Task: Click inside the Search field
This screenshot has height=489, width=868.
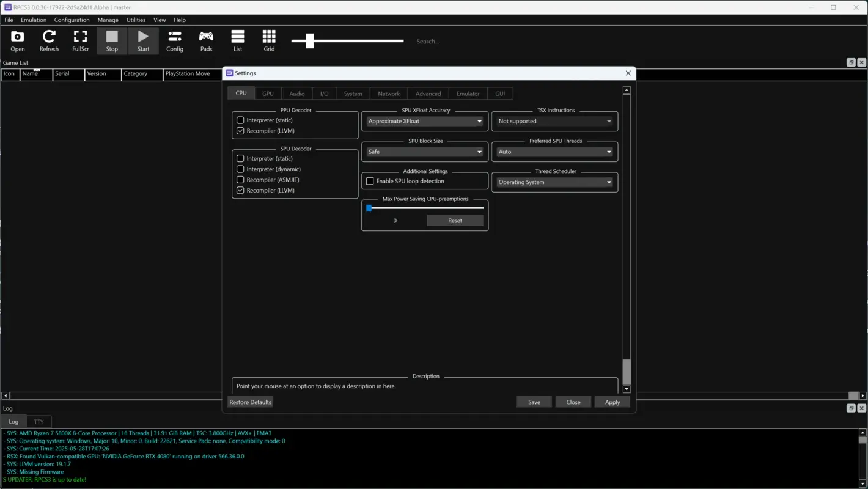Action: click(445, 41)
